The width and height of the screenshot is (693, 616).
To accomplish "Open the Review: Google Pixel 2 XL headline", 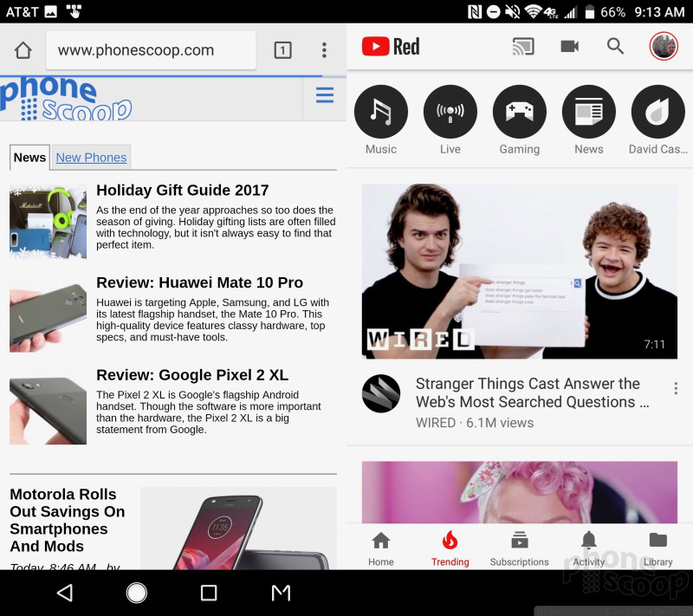I will pos(192,375).
